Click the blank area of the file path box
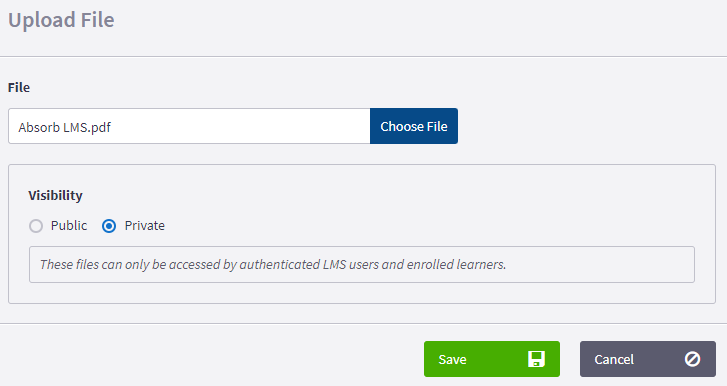Image resolution: width=727 pixels, height=386 pixels. [x=241, y=126]
